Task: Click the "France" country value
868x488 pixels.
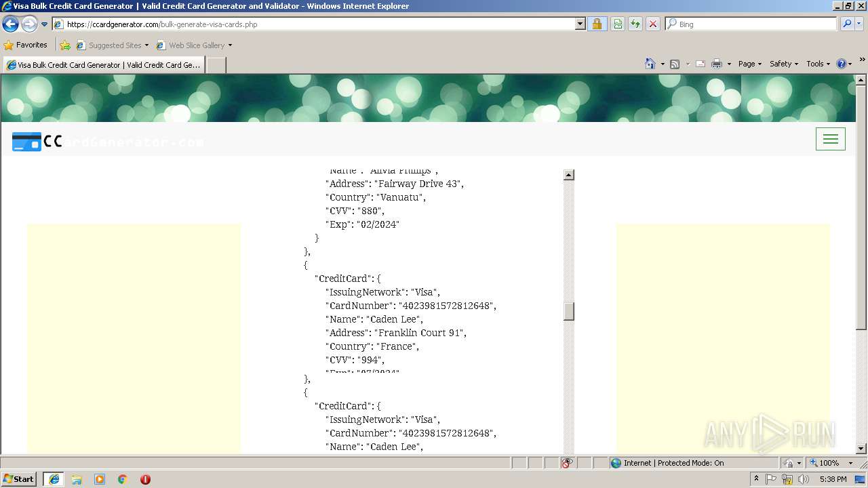Action: (397, 346)
